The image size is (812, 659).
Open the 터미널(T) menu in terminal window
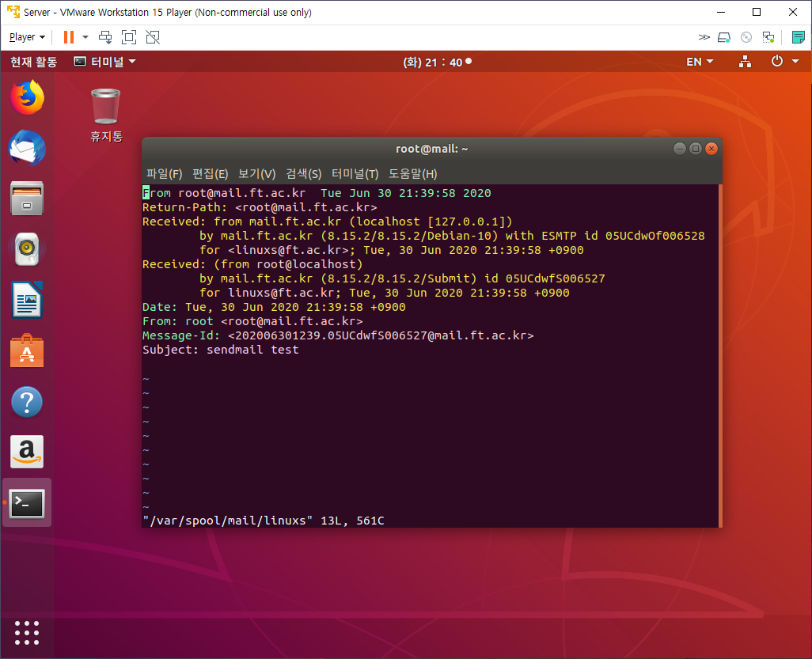[355, 174]
